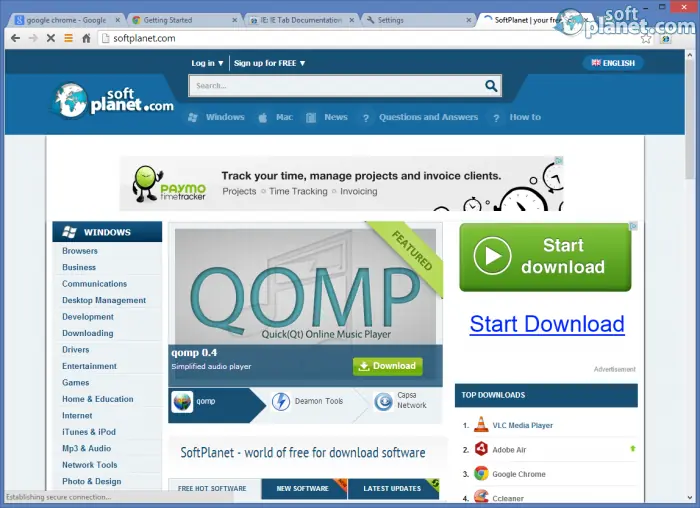
Task: Click the Ccleaner icon
Action: [481, 496]
